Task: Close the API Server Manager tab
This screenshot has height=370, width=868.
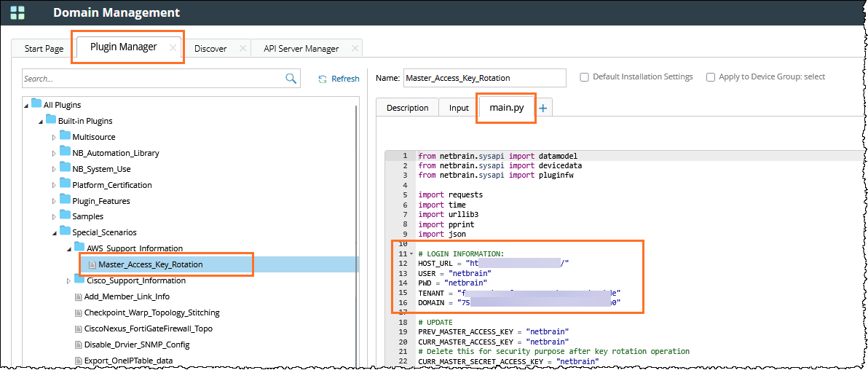Action: click(355, 49)
